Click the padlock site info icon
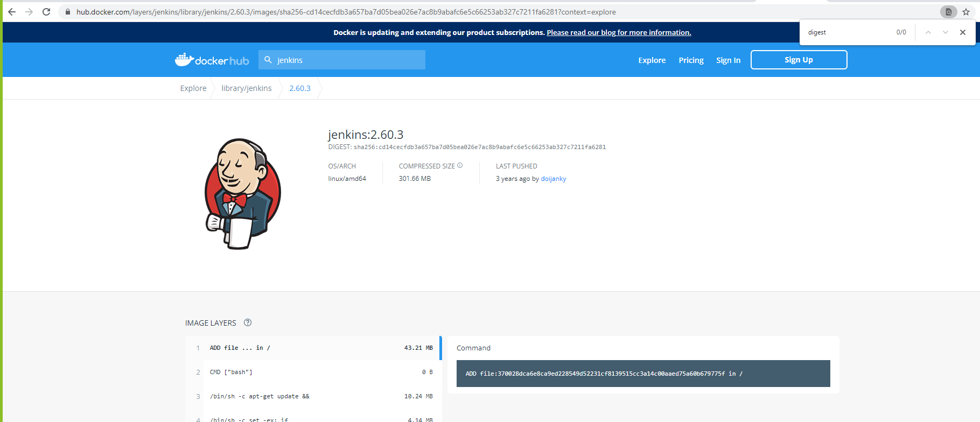 (67, 12)
